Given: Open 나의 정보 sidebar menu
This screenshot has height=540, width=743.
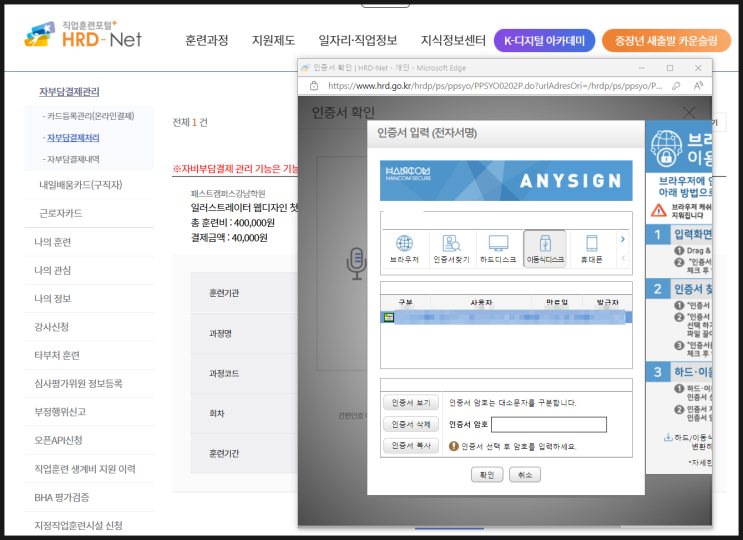Looking at the screenshot, I should (53, 299).
